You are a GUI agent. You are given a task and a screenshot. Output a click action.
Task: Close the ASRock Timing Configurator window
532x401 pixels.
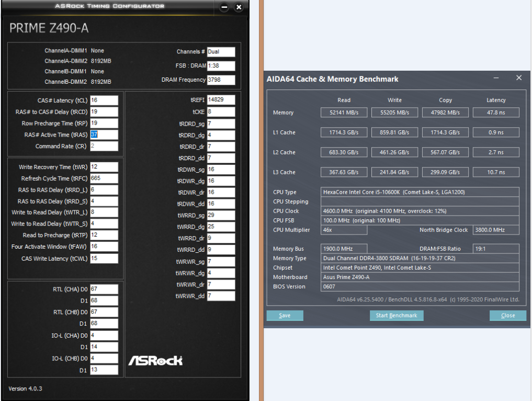(239, 7)
